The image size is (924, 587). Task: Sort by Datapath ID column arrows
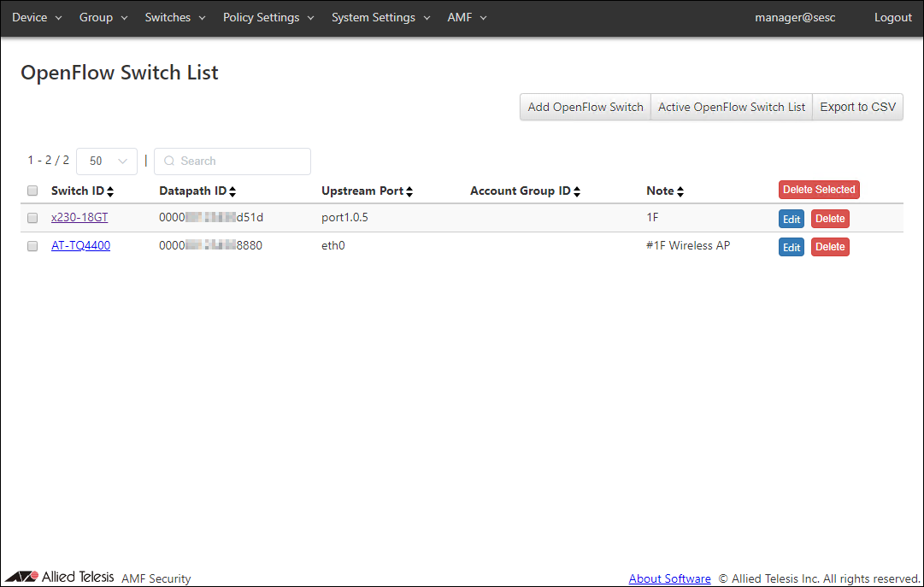232,191
